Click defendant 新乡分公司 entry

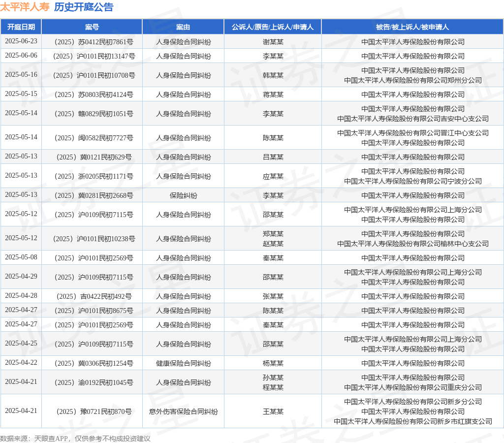pyautogui.click(x=413, y=402)
